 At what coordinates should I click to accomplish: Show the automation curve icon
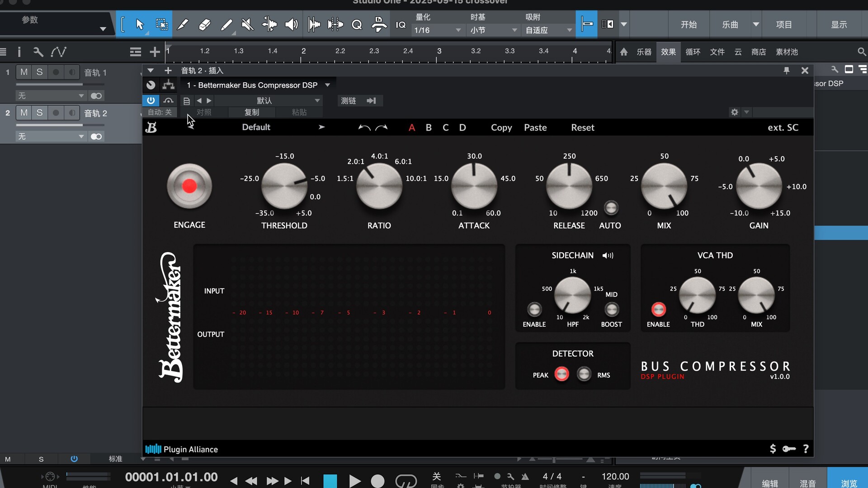pos(59,52)
